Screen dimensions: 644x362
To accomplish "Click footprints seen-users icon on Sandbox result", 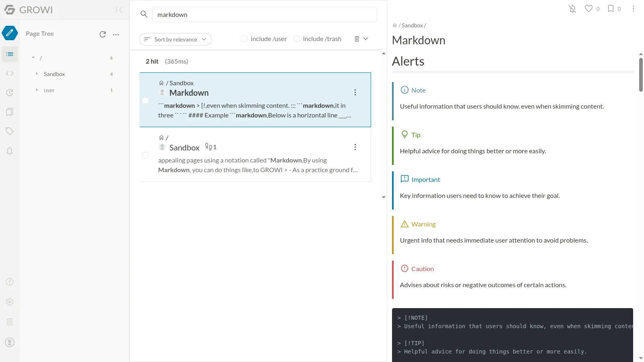I will click(208, 146).
